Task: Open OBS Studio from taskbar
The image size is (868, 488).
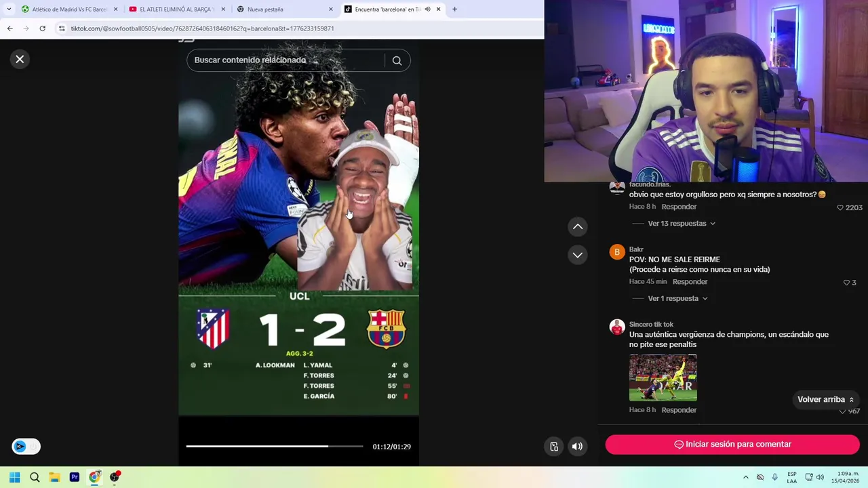Action: [115, 477]
